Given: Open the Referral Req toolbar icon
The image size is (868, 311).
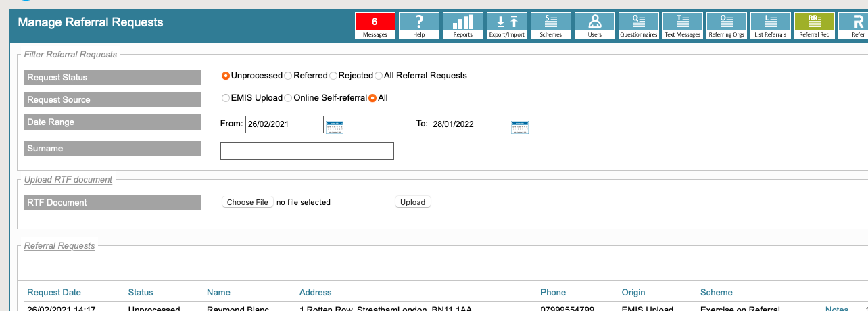Looking at the screenshot, I should (x=815, y=26).
